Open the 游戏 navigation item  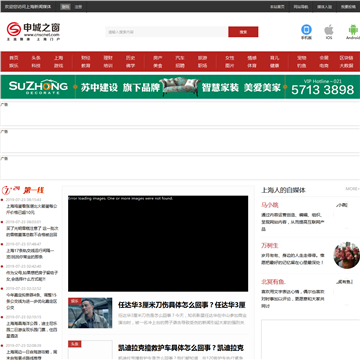(x=58, y=66)
